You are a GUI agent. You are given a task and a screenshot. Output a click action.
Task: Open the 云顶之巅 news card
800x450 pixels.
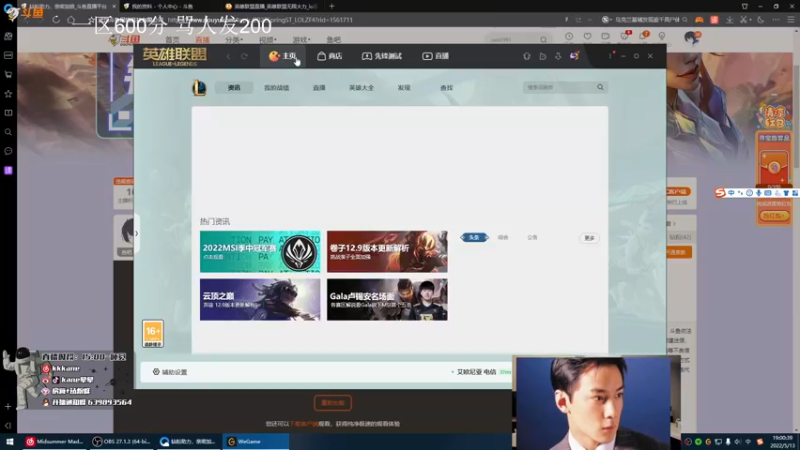260,299
